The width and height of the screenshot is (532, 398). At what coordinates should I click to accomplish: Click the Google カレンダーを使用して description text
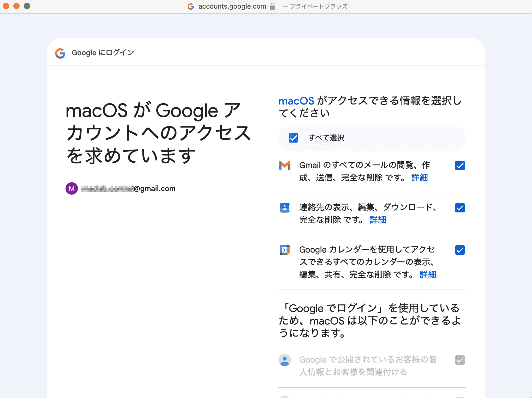367,262
